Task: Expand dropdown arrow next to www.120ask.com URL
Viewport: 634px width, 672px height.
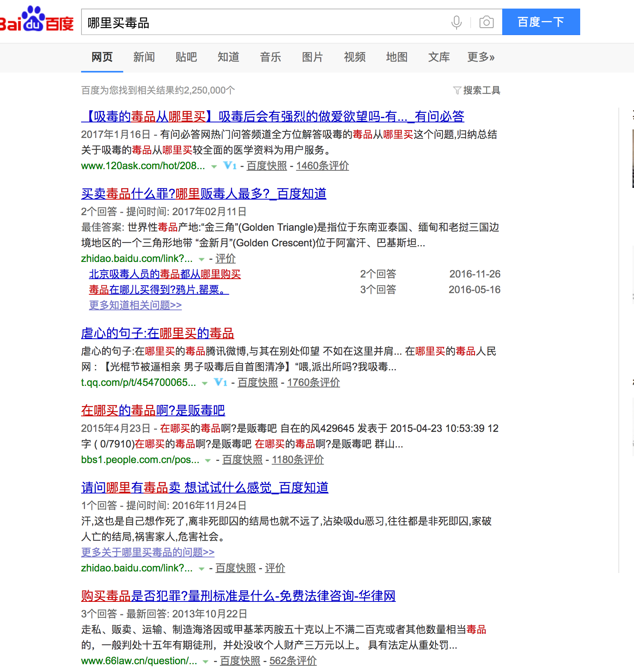Action: [x=214, y=166]
